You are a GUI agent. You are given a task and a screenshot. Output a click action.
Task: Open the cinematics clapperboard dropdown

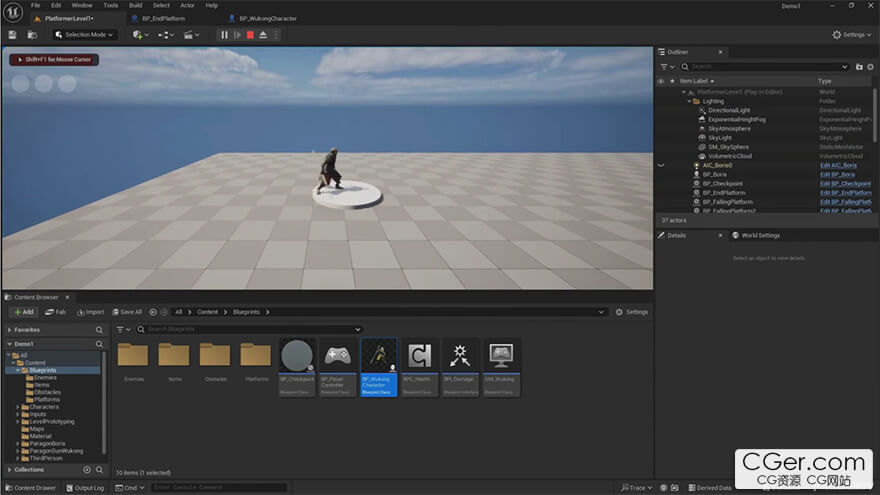click(191, 35)
